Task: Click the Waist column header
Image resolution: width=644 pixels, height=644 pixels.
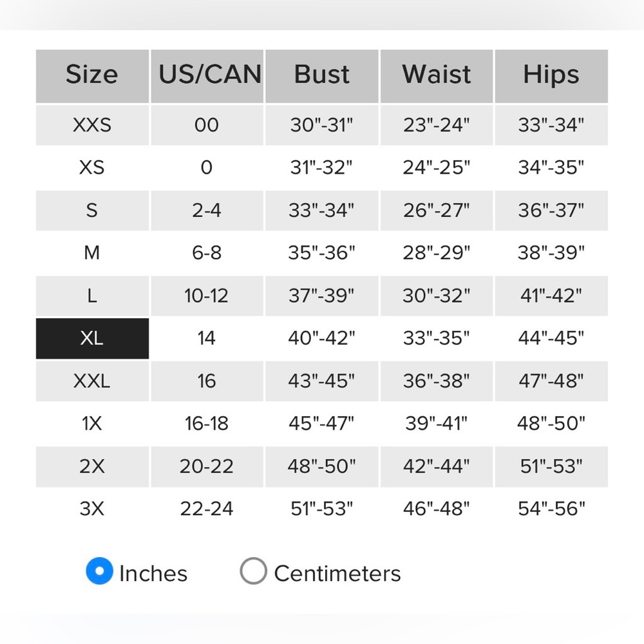Action: pyautogui.click(x=437, y=75)
